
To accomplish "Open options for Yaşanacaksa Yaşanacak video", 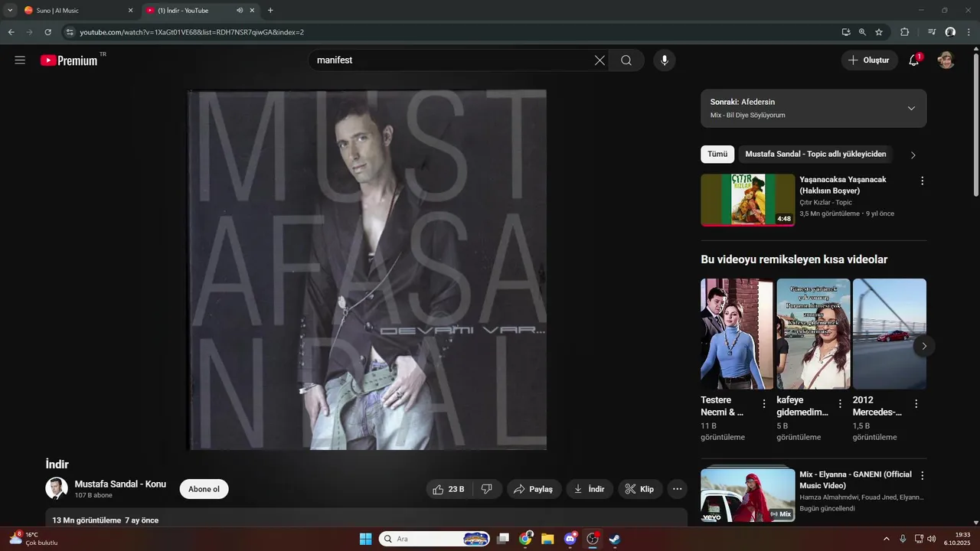I will [922, 181].
